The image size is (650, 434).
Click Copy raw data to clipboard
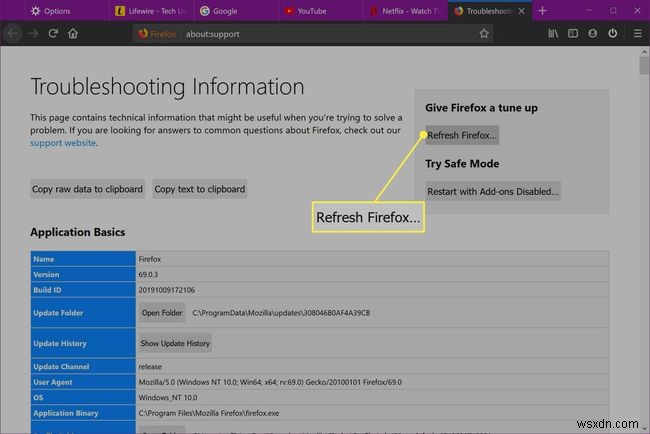87,189
